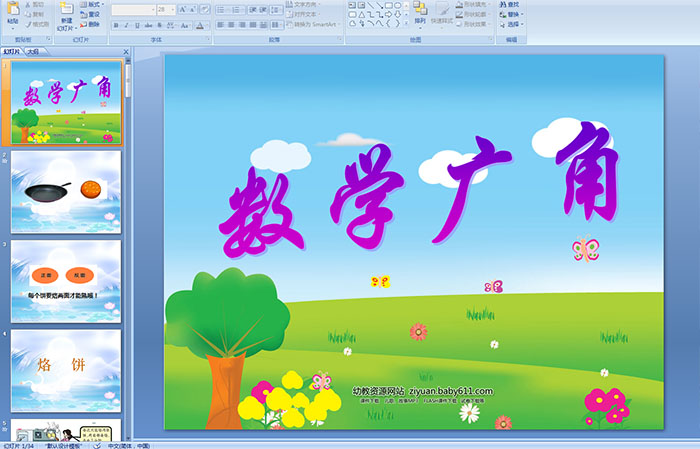Open the slide layout 版式 menu
Viewport: 700px width, 449px height.
[x=92, y=4]
